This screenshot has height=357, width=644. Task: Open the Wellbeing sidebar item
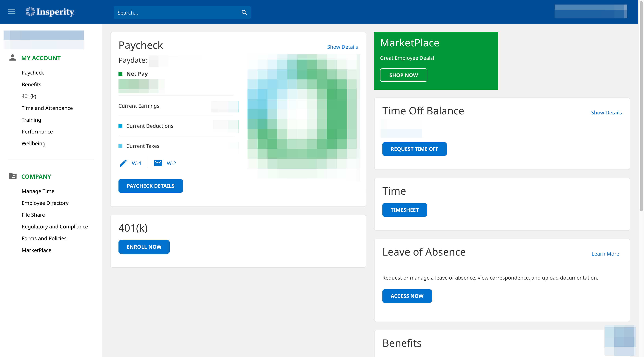tap(33, 144)
